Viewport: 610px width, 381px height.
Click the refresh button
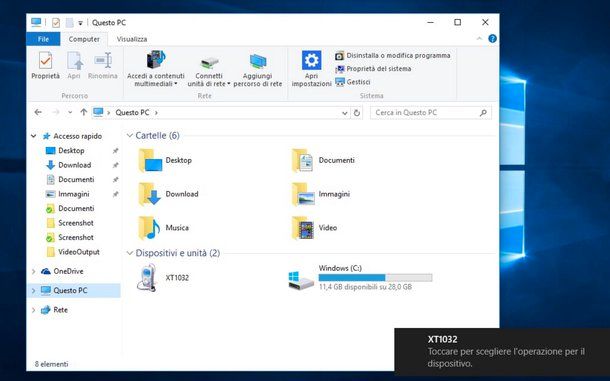click(356, 113)
